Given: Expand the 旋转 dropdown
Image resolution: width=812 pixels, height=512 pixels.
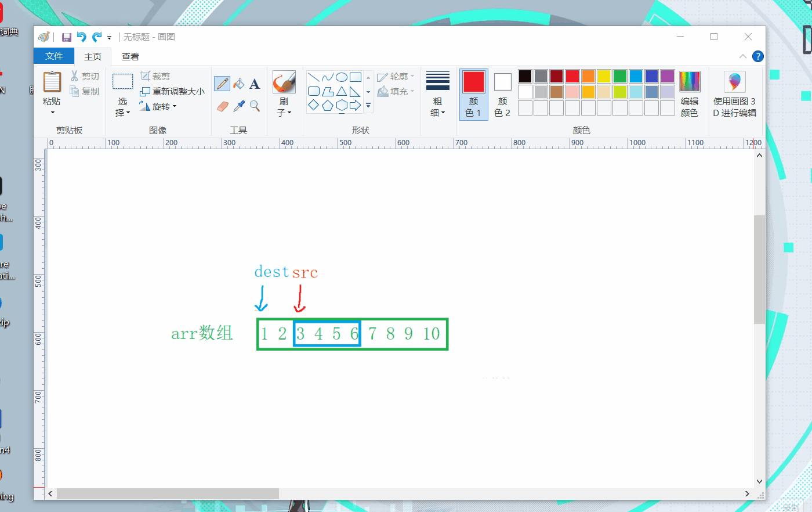Looking at the screenshot, I should point(158,106).
